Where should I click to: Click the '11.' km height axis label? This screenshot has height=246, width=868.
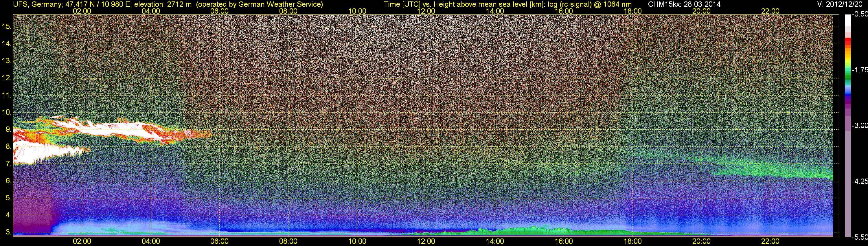(7, 95)
